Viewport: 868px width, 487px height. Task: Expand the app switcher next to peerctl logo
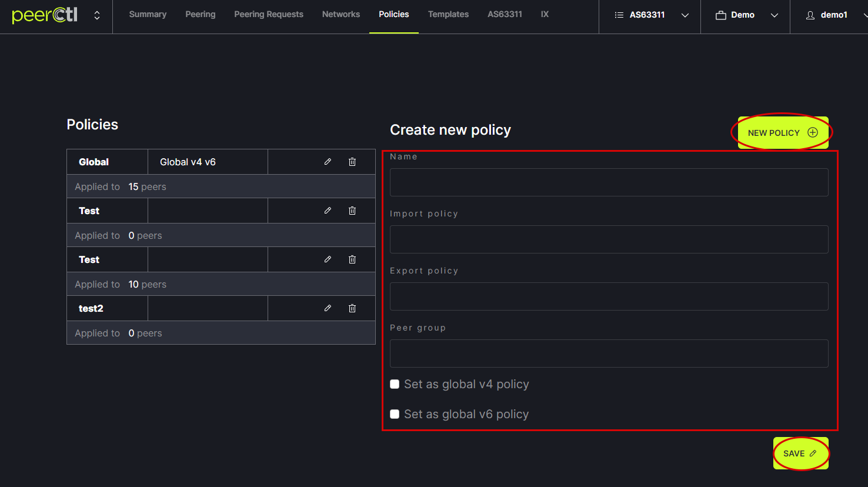[x=97, y=15]
